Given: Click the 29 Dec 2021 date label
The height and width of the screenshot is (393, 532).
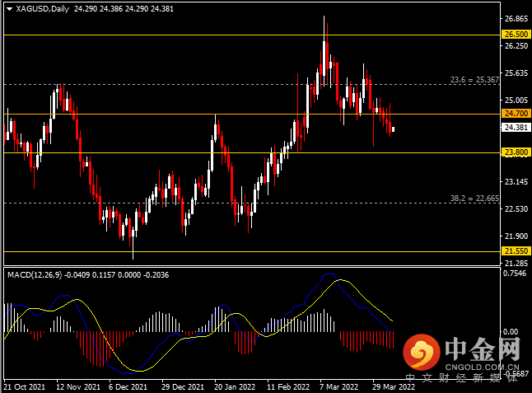Looking at the screenshot, I should 183,387.
